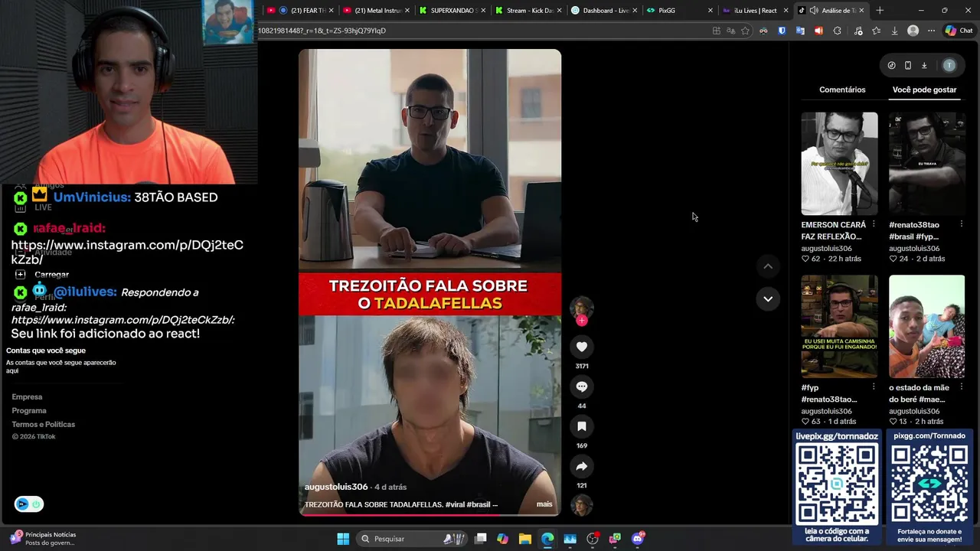Image resolution: width=980 pixels, height=551 pixels.
Task: Follow creator with red plus badge
Action: (x=582, y=321)
